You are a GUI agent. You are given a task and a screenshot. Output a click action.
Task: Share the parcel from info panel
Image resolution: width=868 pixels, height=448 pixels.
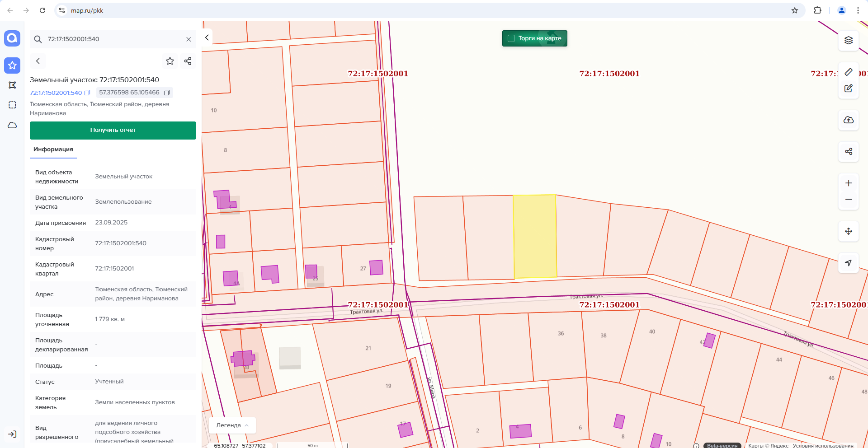188,61
